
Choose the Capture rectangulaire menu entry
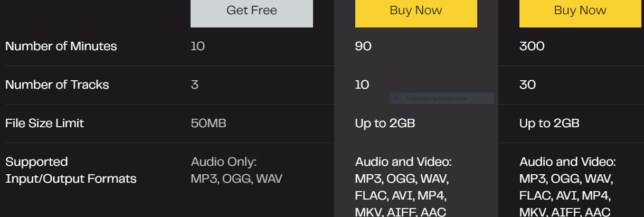tap(442, 98)
